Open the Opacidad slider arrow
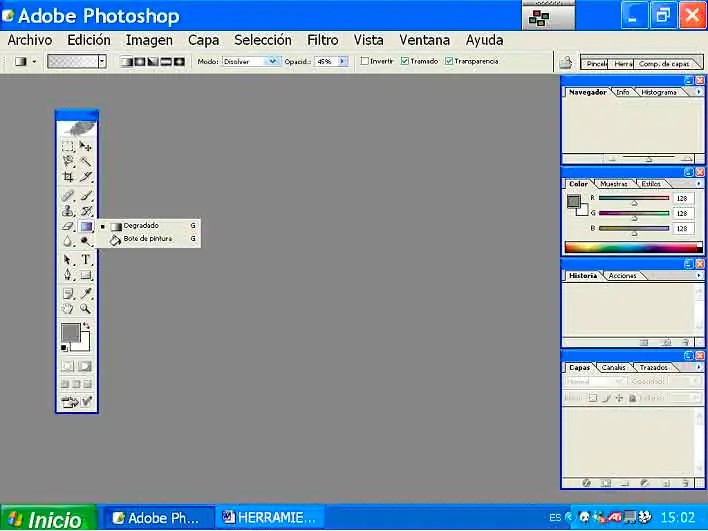 click(x=343, y=61)
